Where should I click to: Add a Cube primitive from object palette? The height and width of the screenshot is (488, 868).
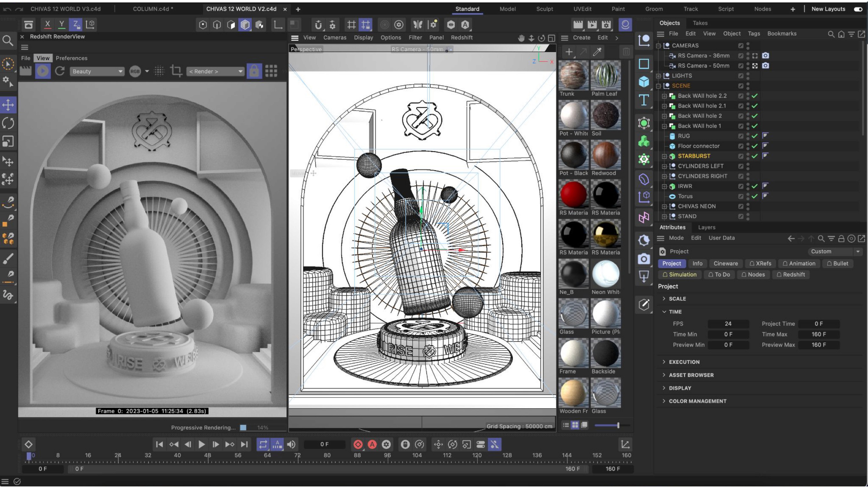click(643, 82)
